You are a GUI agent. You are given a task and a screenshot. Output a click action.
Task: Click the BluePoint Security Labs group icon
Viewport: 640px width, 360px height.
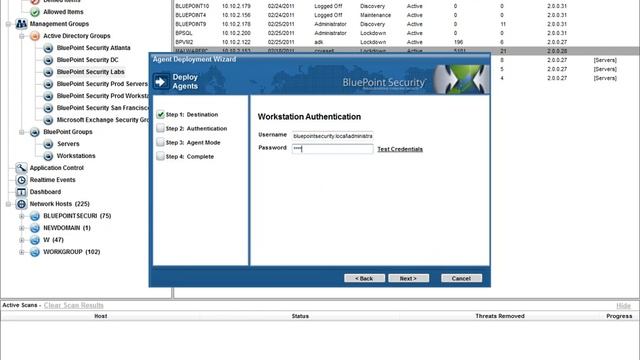(48, 72)
